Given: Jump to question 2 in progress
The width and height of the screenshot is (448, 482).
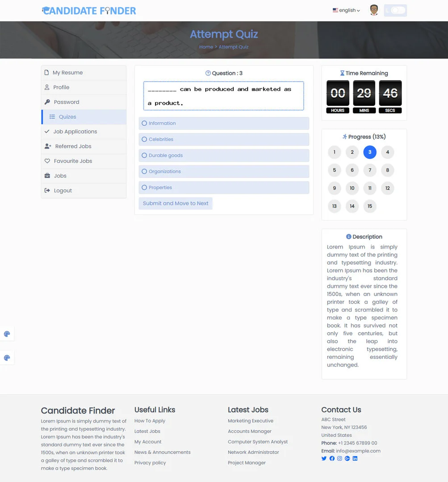Looking at the screenshot, I should (x=352, y=152).
